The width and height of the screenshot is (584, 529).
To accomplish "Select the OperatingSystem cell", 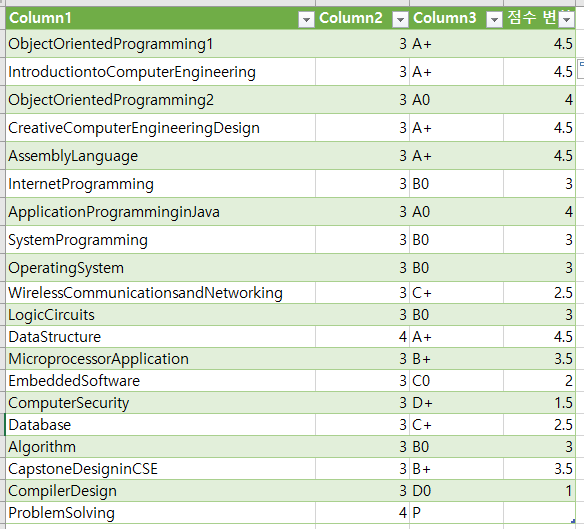I will point(161,267).
